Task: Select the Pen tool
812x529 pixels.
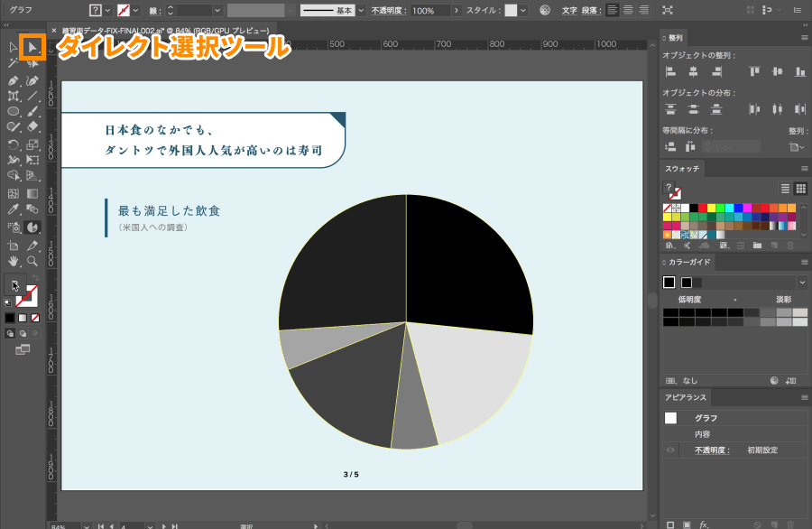Action: (13, 81)
